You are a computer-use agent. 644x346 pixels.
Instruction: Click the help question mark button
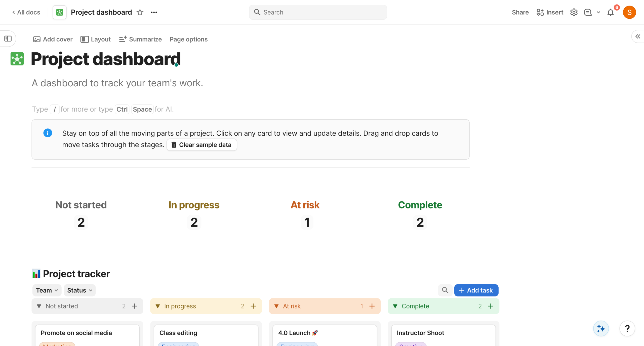(x=627, y=328)
